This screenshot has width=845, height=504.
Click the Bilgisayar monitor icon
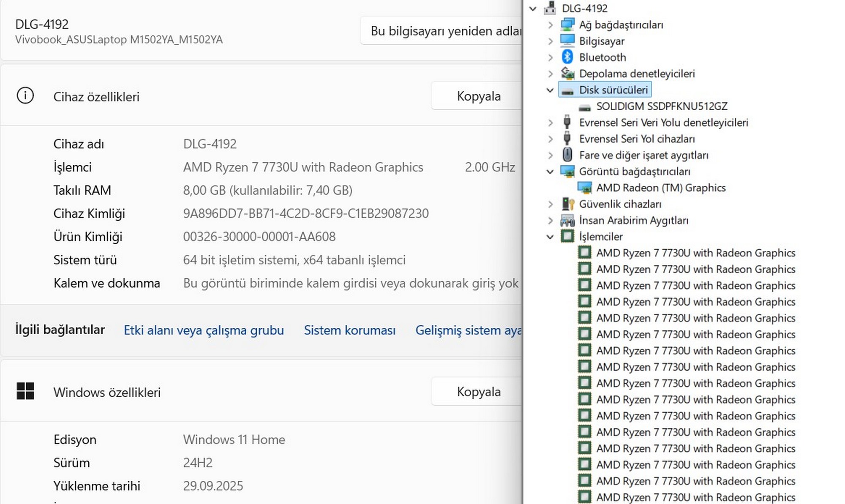(x=567, y=41)
